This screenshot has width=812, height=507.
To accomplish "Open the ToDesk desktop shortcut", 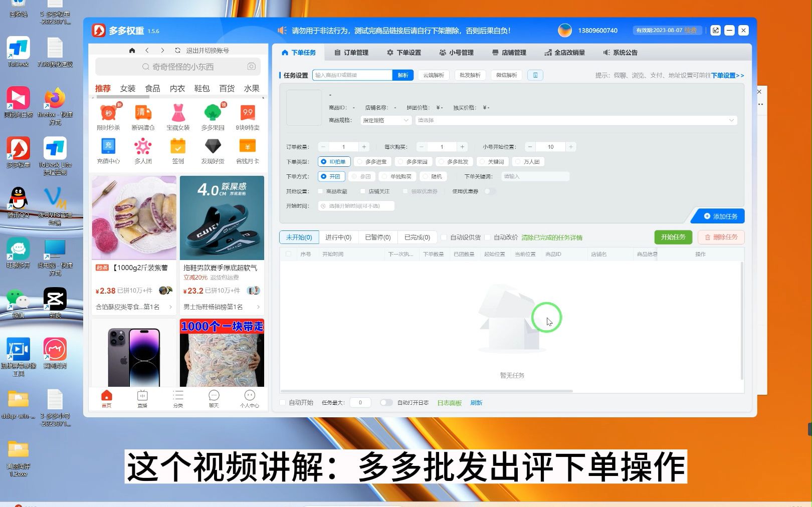I will click(19, 52).
